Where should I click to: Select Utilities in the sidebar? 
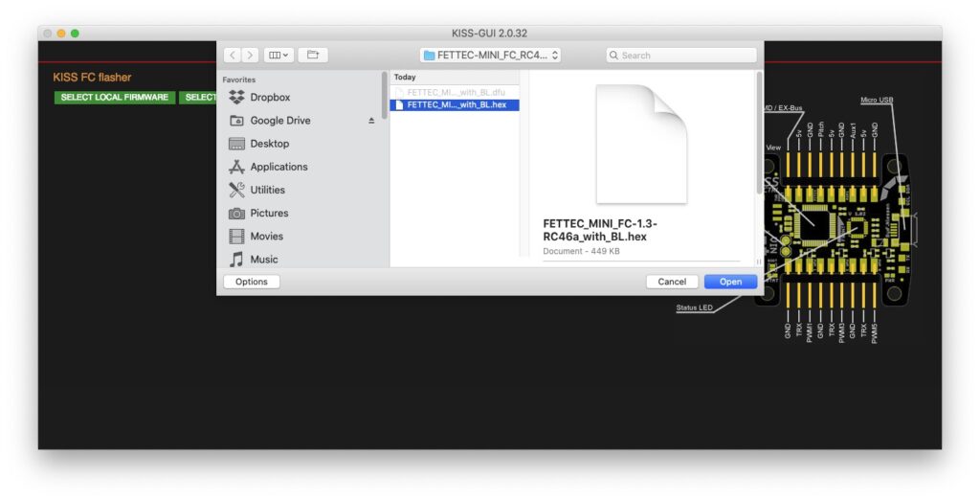(267, 190)
